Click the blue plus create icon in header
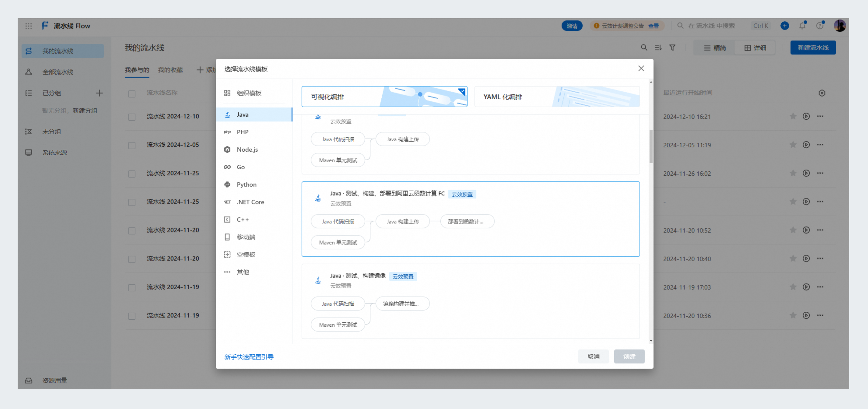 (784, 26)
